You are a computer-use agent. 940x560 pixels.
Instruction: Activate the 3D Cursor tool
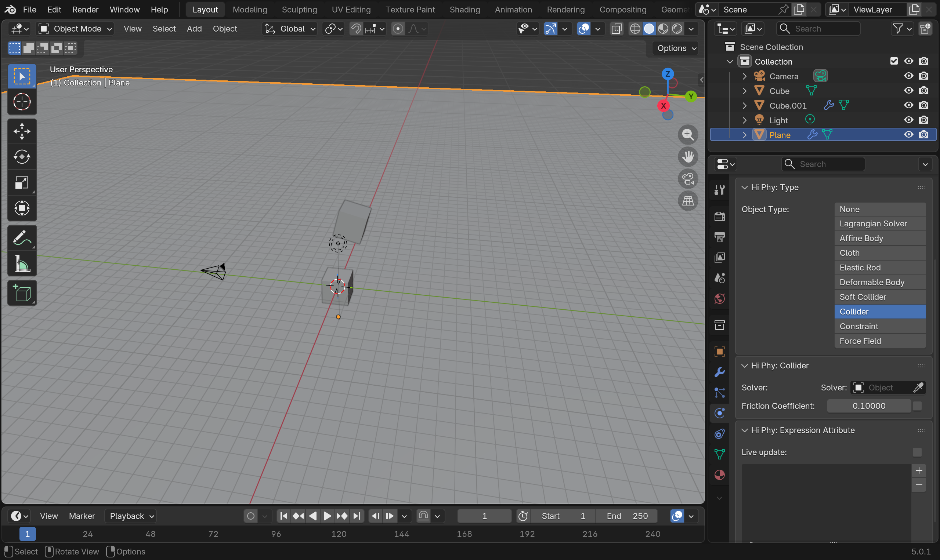point(22,102)
